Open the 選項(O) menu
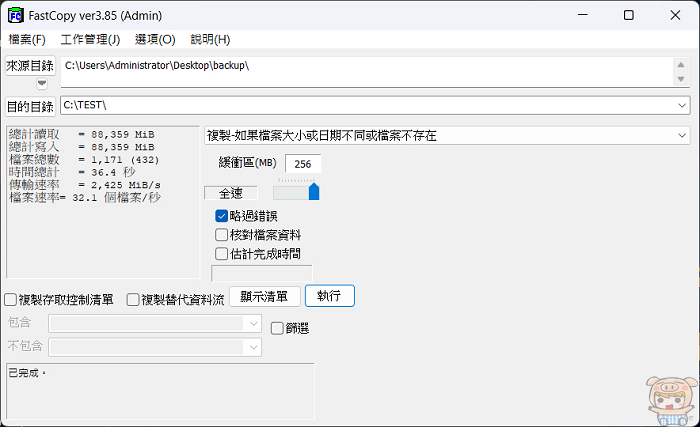This screenshot has height=427, width=700. (x=154, y=40)
